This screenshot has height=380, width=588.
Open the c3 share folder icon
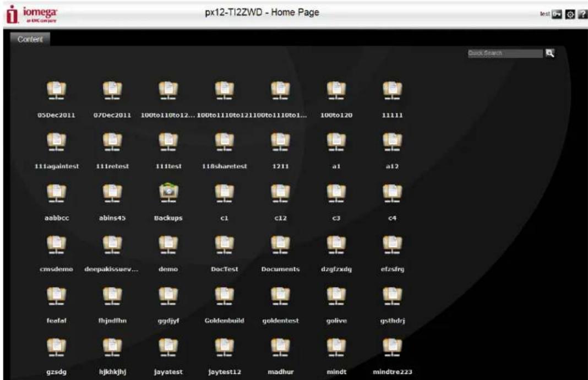tap(336, 193)
